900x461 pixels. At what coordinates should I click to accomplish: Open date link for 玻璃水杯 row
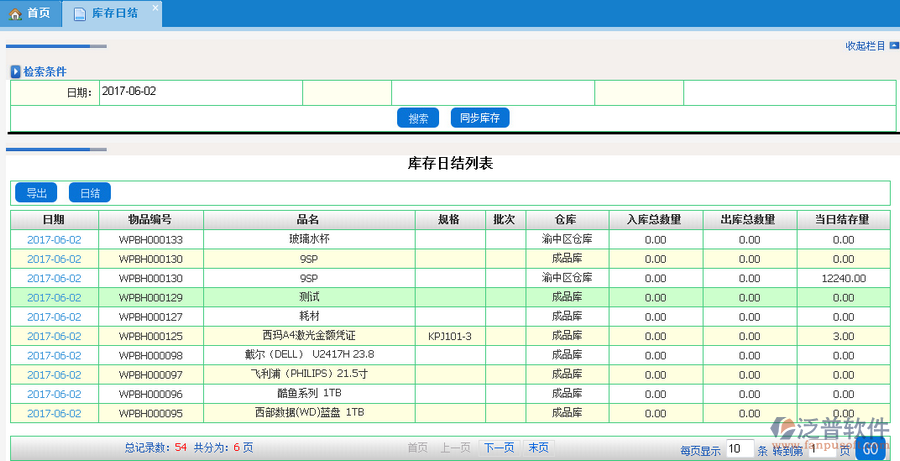(x=54, y=240)
